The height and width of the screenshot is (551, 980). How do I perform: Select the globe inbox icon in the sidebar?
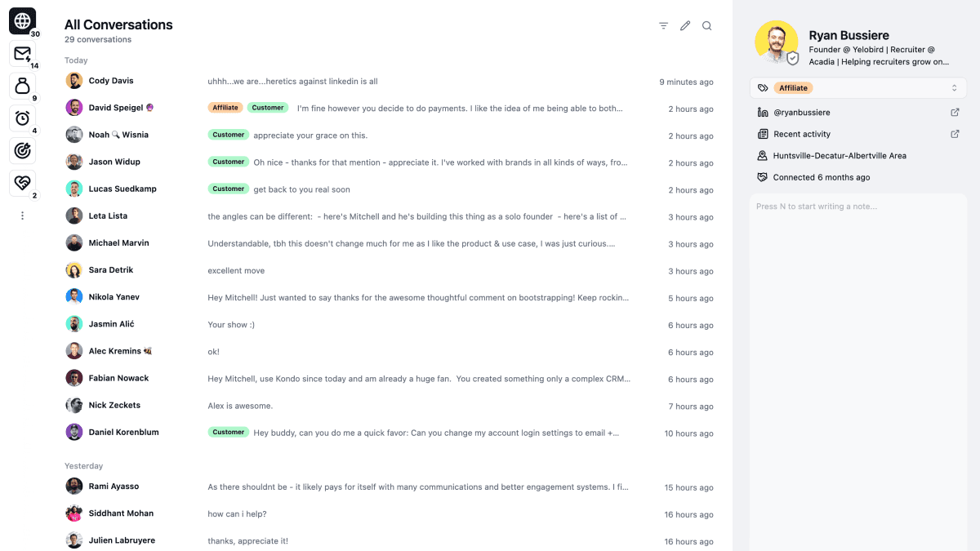tap(22, 20)
